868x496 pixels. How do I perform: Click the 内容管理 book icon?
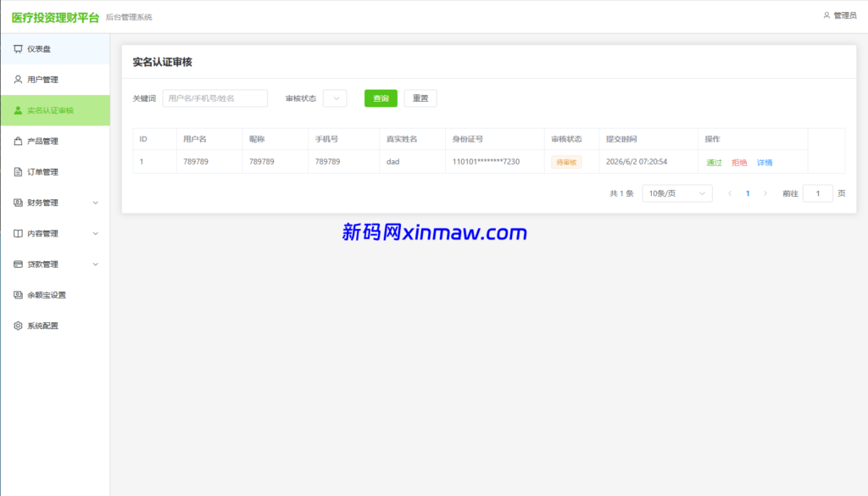point(18,234)
